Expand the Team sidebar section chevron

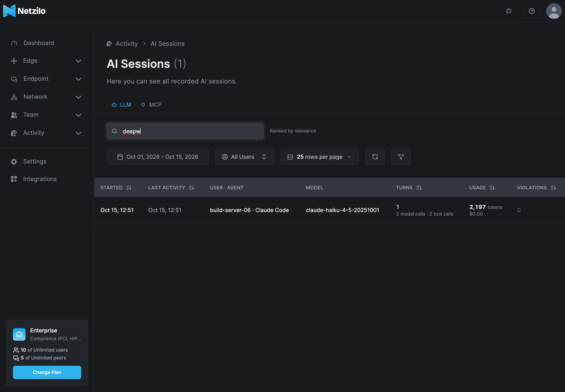click(78, 115)
